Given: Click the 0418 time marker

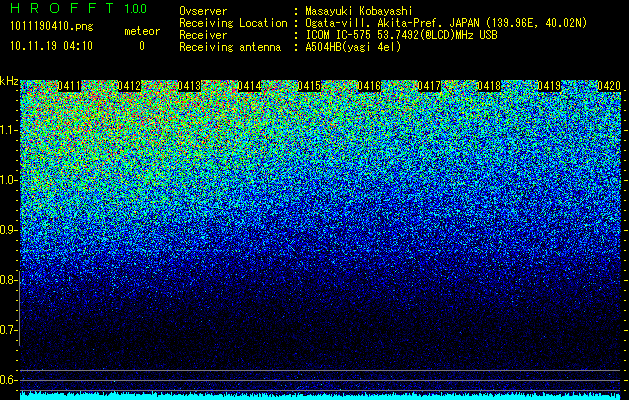Looking at the screenshot, I should [489, 86].
